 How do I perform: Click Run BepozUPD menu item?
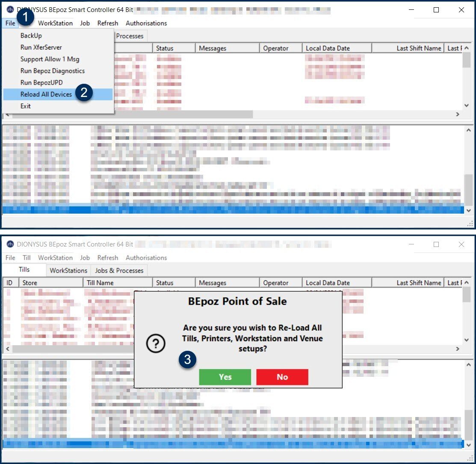point(41,83)
